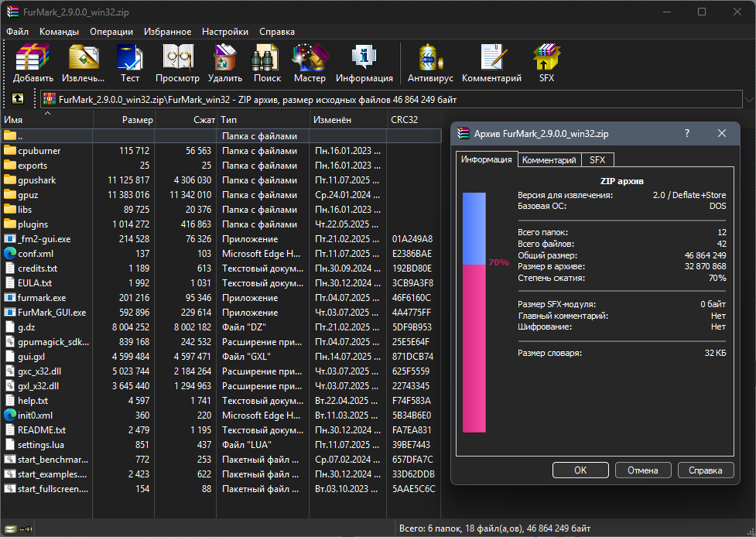The width and height of the screenshot is (756, 537).
Task: Click the Отмена button
Action: (643, 470)
